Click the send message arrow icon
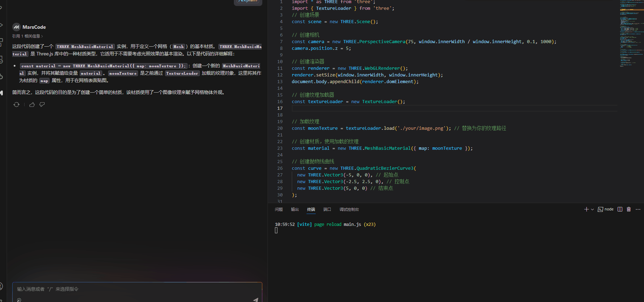 pos(256,300)
